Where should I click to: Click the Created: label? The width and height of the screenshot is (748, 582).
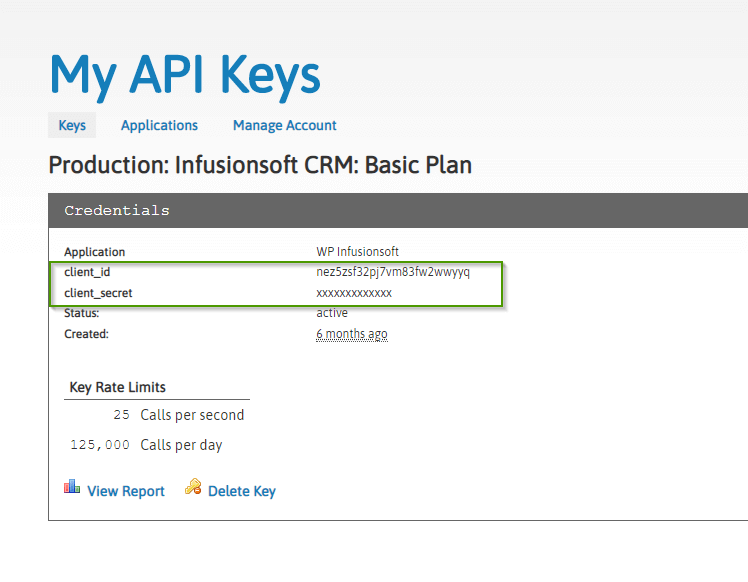pyautogui.click(x=86, y=334)
